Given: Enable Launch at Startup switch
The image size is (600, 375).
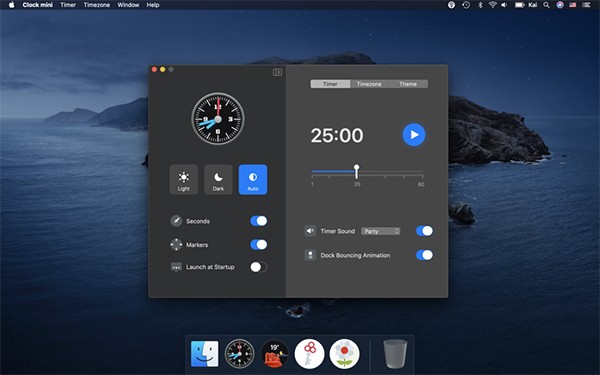Looking at the screenshot, I should click(259, 267).
